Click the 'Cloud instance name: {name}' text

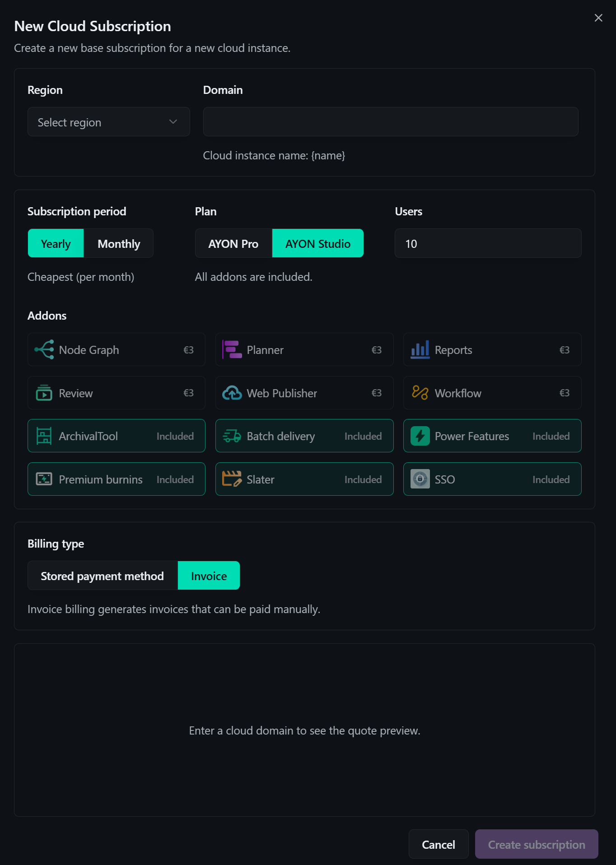(274, 155)
